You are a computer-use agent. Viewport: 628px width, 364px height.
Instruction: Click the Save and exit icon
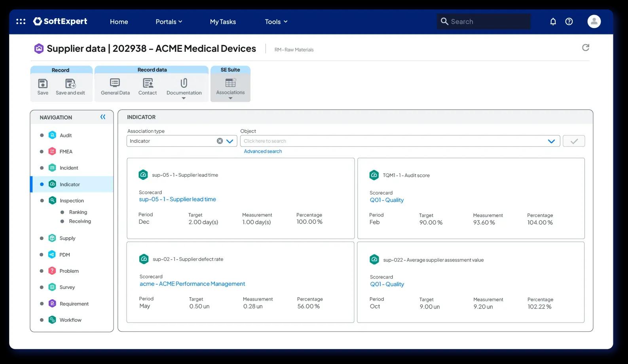tap(70, 83)
